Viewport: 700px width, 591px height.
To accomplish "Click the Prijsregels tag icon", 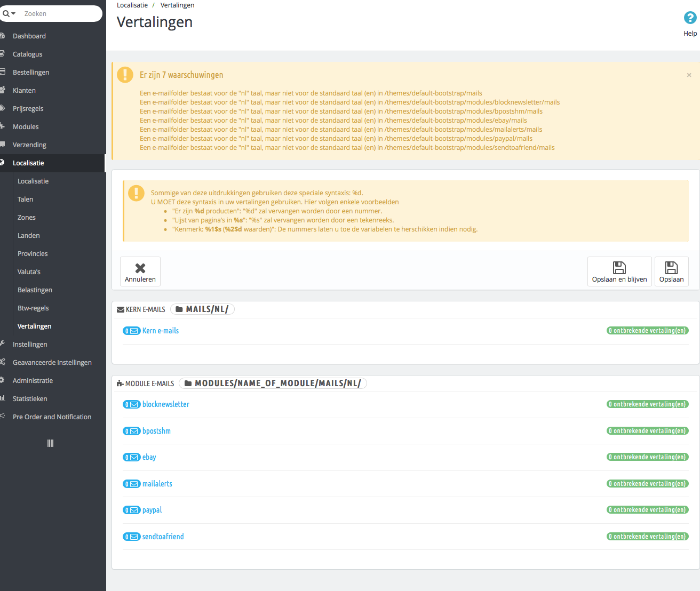I will coord(2,108).
